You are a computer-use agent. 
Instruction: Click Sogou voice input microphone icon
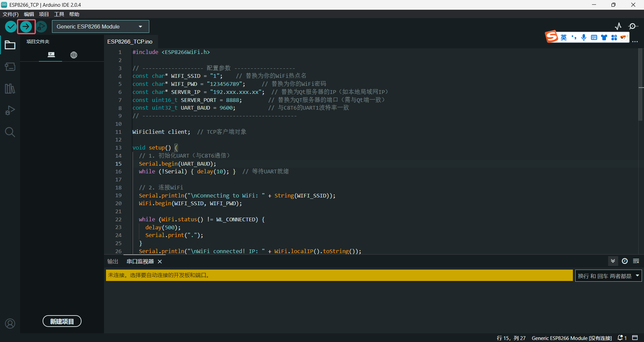(x=584, y=37)
